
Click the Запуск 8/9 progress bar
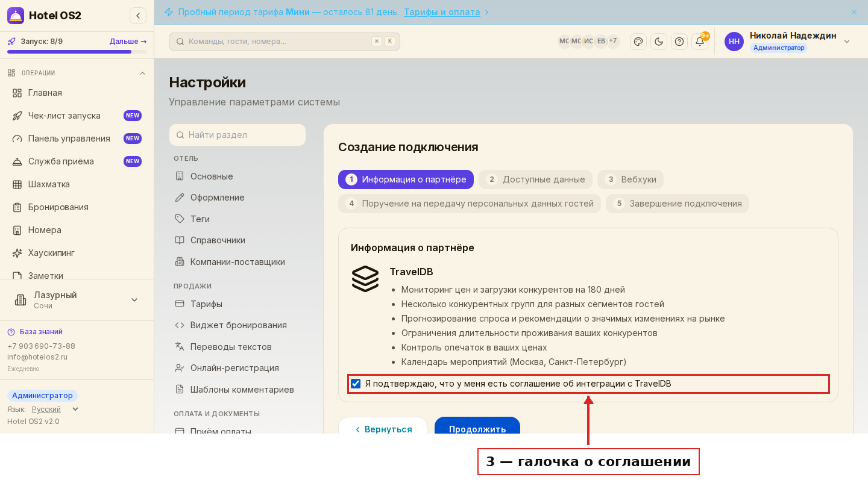77,52
